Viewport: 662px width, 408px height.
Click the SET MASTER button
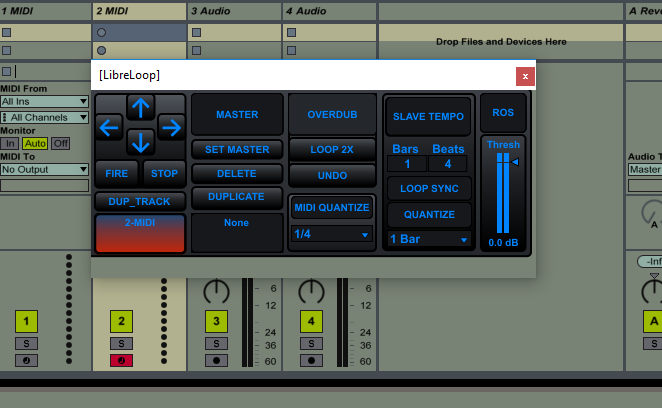click(x=237, y=150)
